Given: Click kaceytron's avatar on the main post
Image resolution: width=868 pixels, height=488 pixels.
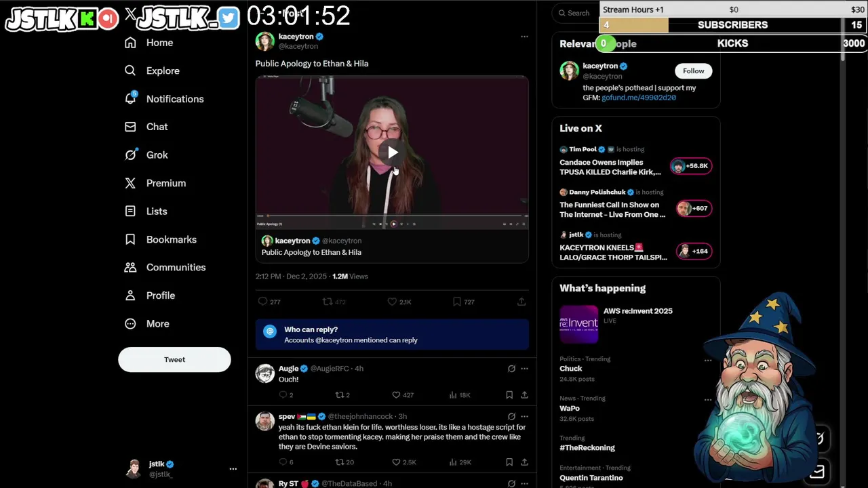Looking at the screenshot, I should (264, 41).
